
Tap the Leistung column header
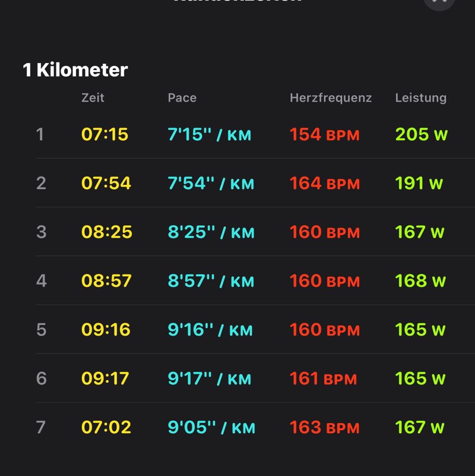(x=421, y=98)
